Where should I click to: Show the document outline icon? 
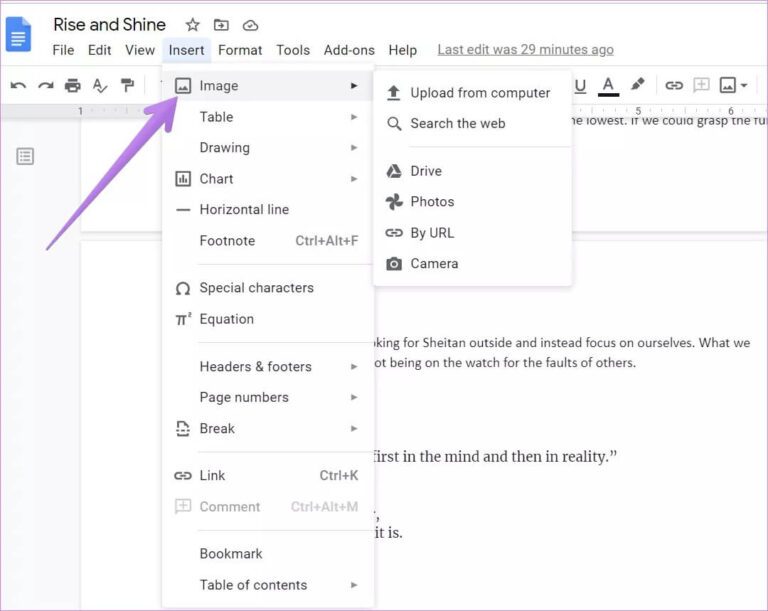pos(25,156)
